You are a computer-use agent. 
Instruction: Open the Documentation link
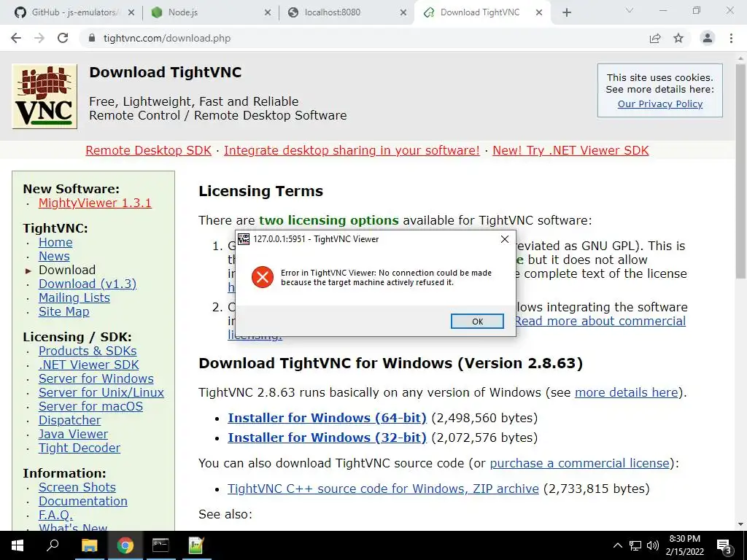click(x=83, y=501)
